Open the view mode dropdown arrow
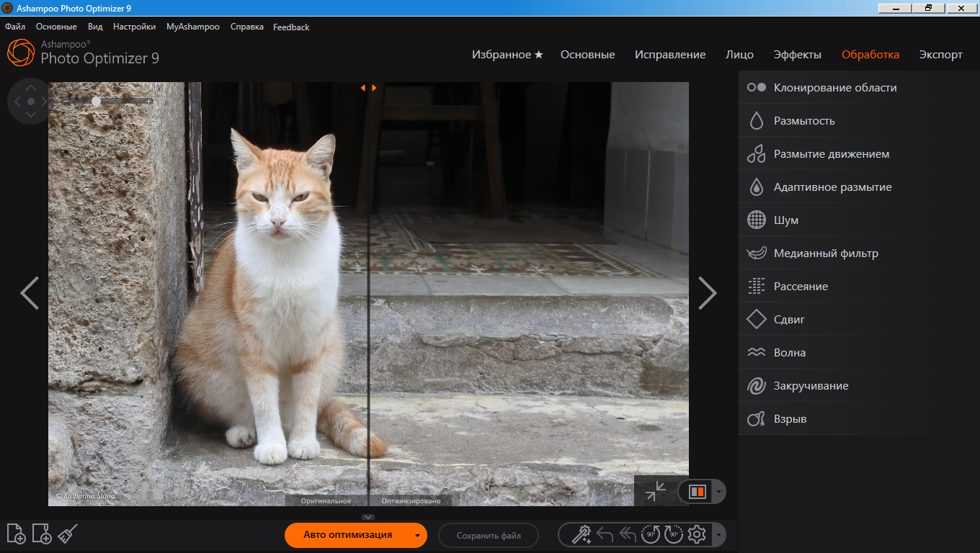980x553 pixels. coord(718,492)
